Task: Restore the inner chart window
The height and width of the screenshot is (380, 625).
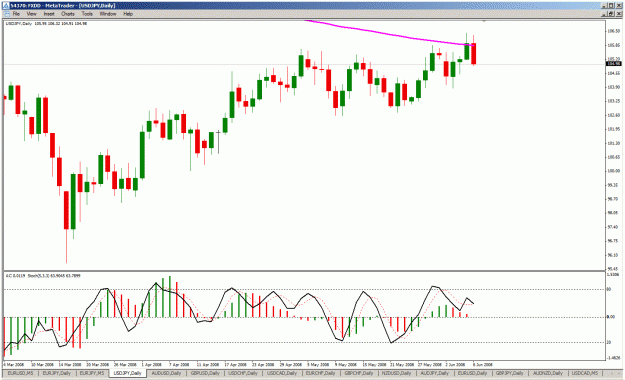Action: point(611,14)
